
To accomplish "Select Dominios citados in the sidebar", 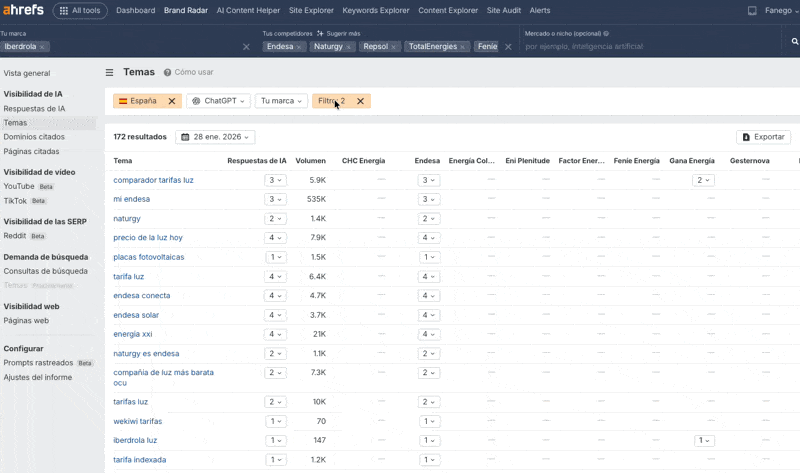I will (x=34, y=136).
